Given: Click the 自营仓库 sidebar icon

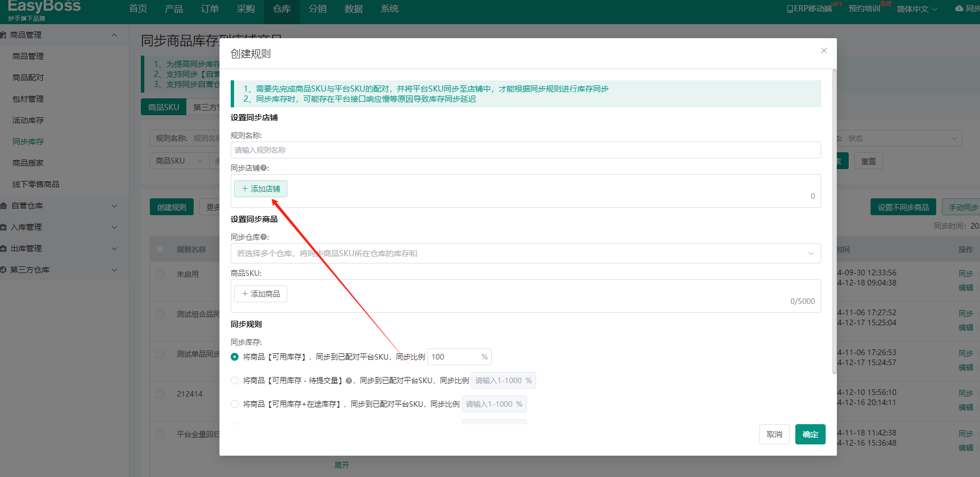Looking at the screenshot, I should 4,206.
